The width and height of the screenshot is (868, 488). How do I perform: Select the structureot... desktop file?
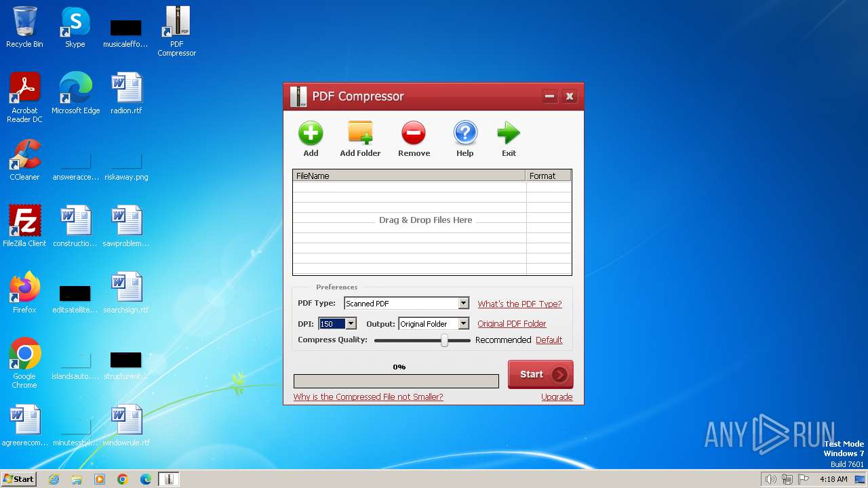click(126, 365)
